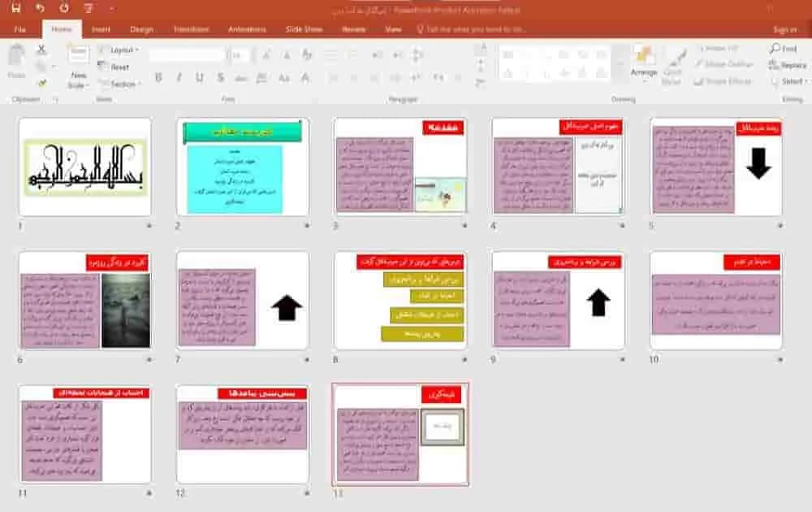Cut the selection using the scissors icon

pos(41,50)
